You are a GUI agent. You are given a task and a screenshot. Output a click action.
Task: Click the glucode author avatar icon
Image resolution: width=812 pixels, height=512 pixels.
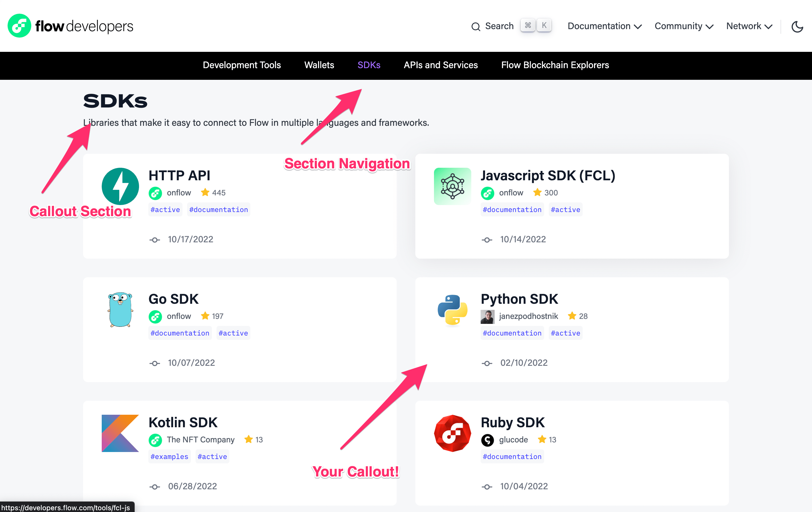coord(487,439)
